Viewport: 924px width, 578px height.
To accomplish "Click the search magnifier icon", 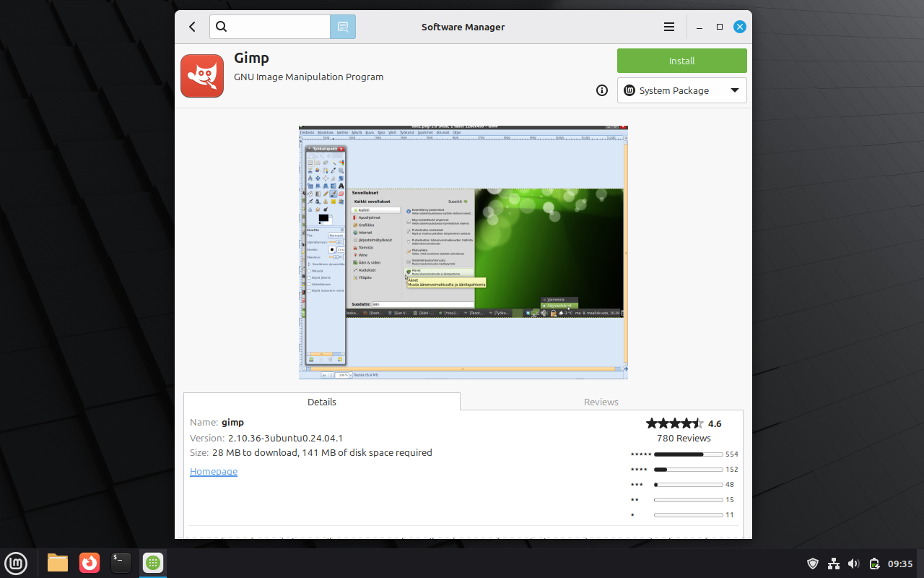I will click(222, 27).
